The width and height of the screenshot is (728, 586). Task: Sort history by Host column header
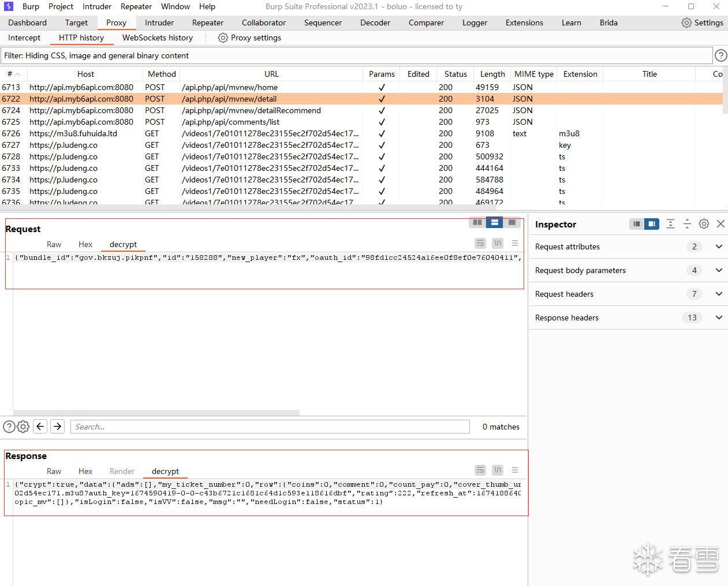tap(85, 74)
